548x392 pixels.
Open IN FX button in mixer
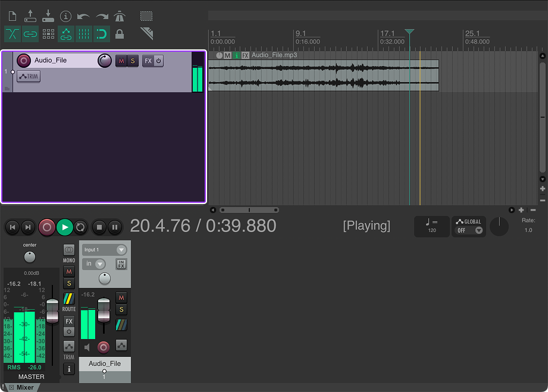tap(121, 264)
